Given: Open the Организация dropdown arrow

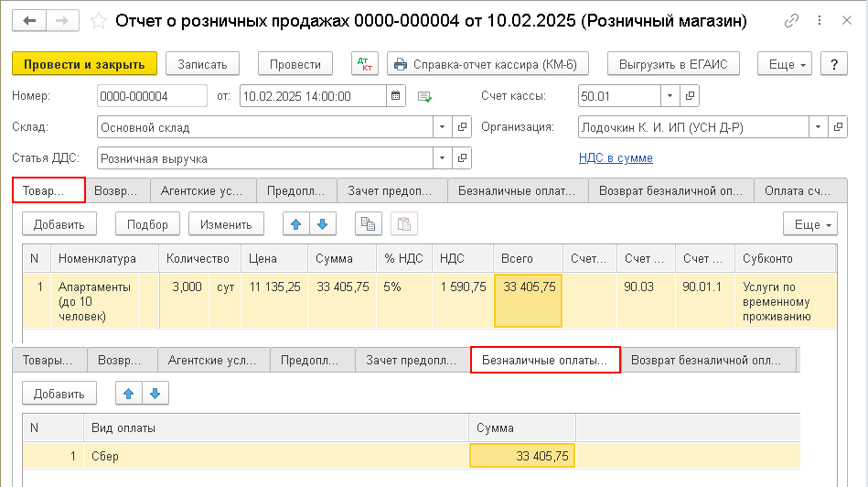Looking at the screenshot, I should [816, 127].
